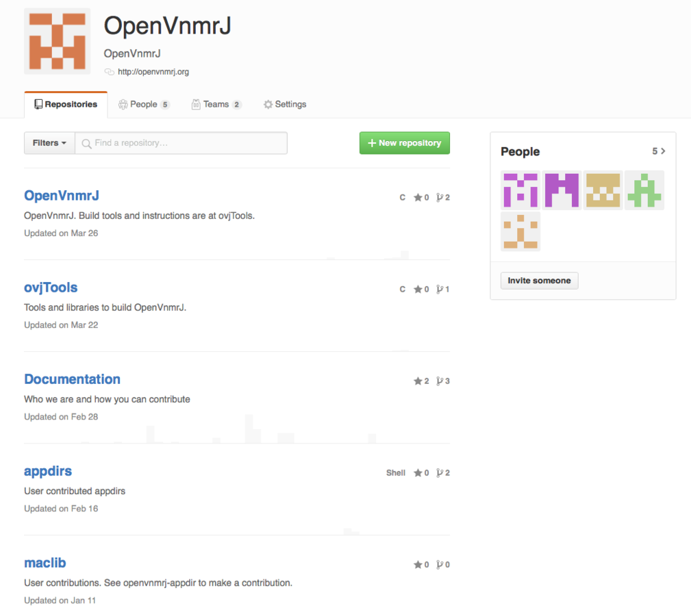The width and height of the screenshot is (691, 616).
Task: Click the Invite someone button
Action: coord(540,281)
